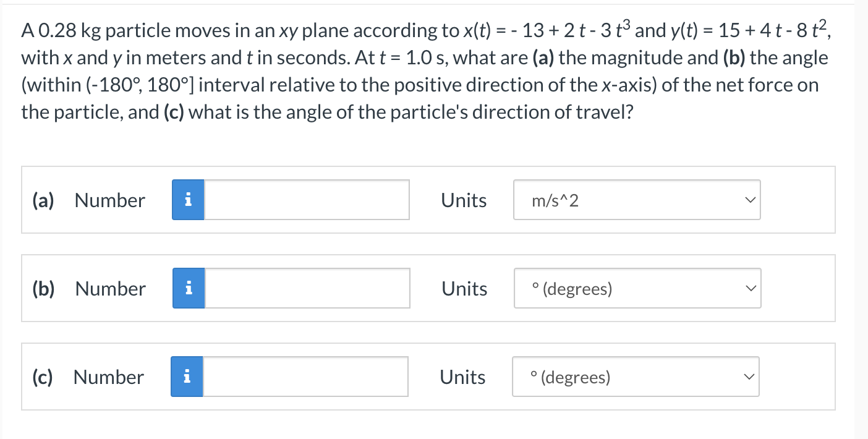The width and height of the screenshot is (868, 439).
Task: Click the '(b) Number' label text
Action: tap(88, 288)
